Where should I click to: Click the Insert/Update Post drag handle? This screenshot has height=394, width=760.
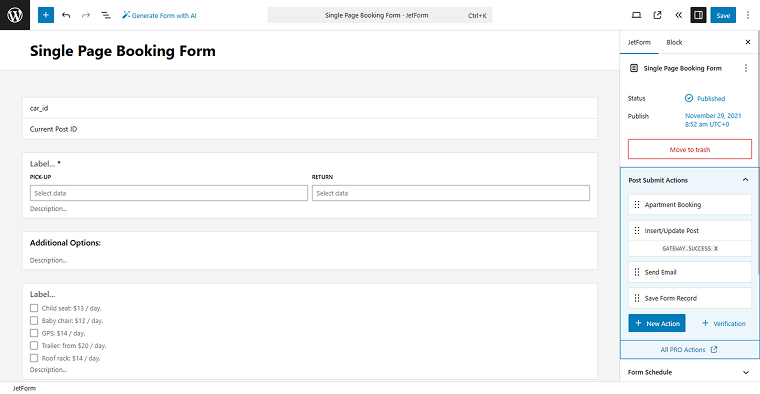tap(637, 231)
